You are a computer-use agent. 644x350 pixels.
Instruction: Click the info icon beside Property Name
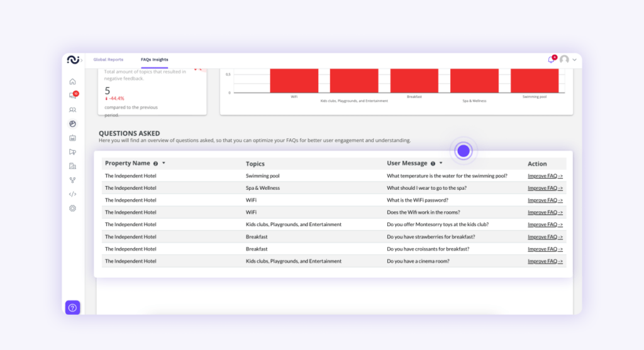pos(156,163)
